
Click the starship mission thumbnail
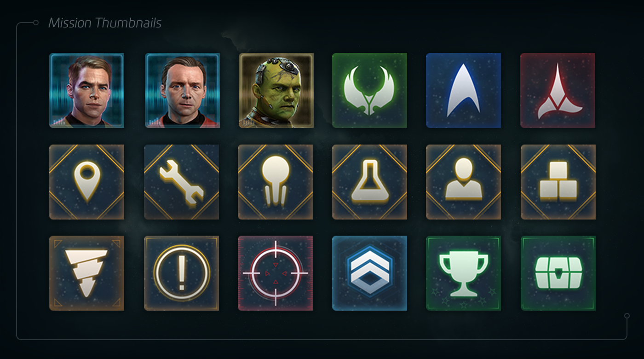(x=276, y=182)
